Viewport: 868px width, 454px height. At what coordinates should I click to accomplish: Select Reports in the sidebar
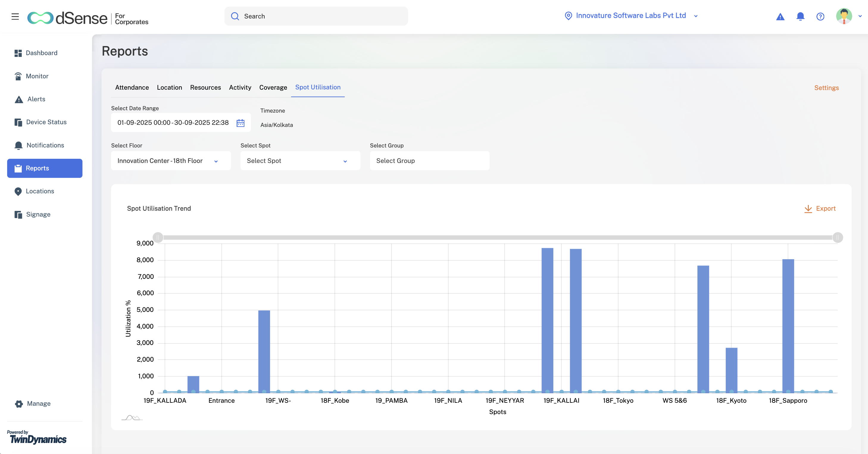[45, 168]
